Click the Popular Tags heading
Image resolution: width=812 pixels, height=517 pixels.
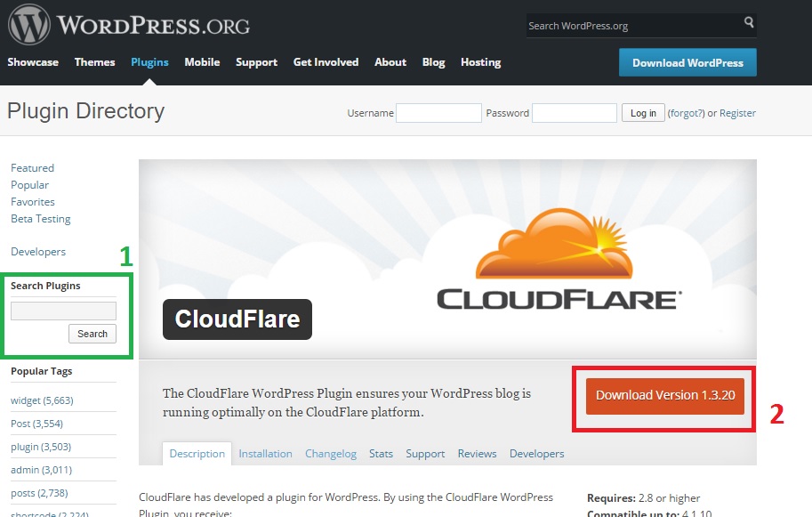pos(42,371)
